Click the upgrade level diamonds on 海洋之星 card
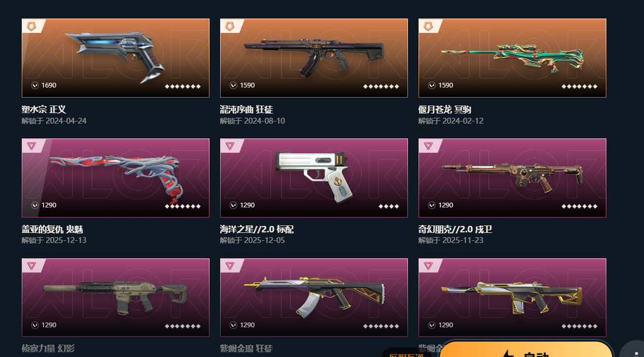The width and height of the screenshot is (644, 357). [389, 206]
